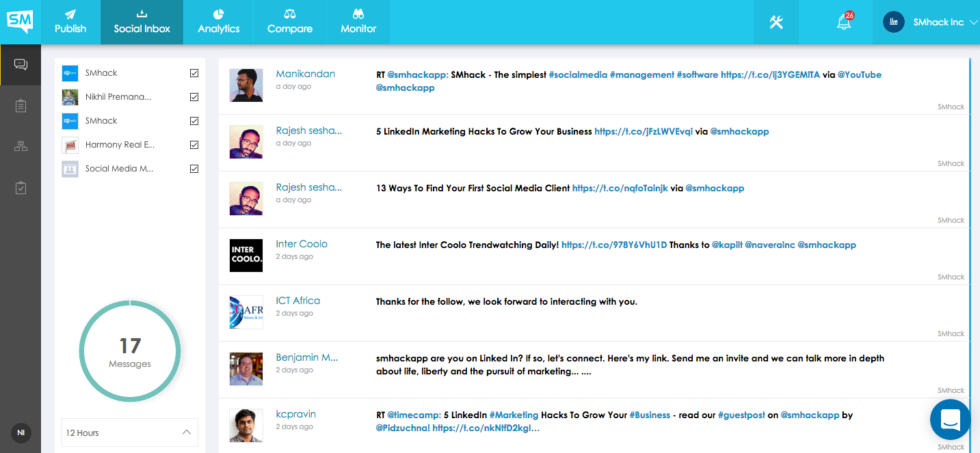Image resolution: width=980 pixels, height=453 pixels.
Task: Click the #socialmedia hashtag link
Action: (x=578, y=75)
